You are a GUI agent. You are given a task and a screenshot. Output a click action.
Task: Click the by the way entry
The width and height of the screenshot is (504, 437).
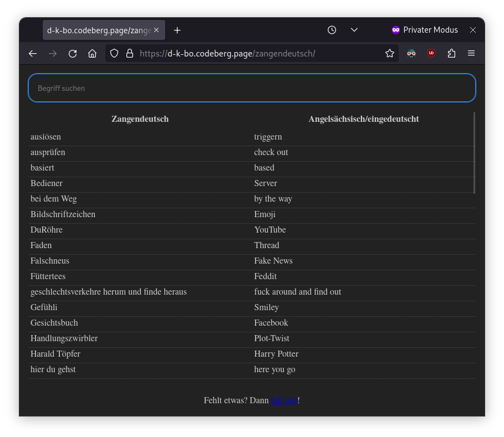click(x=273, y=199)
